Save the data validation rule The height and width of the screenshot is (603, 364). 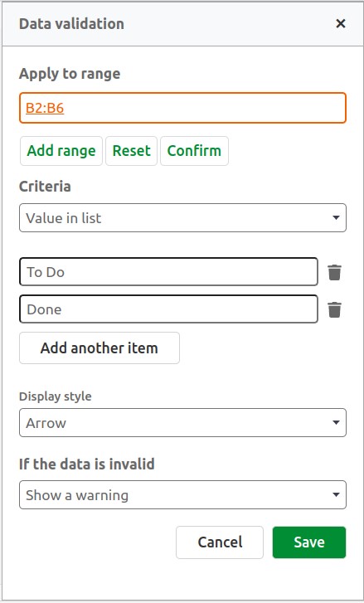[x=309, y=542]
